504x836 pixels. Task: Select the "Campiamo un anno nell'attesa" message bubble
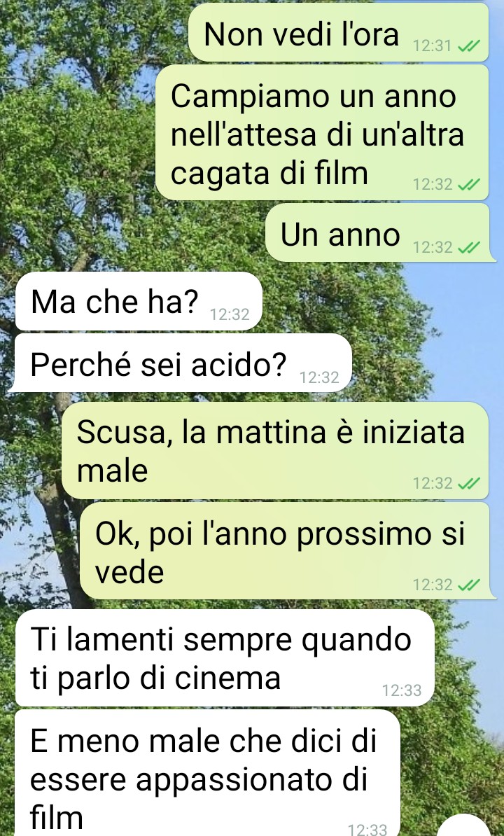(x=322, y=132)
